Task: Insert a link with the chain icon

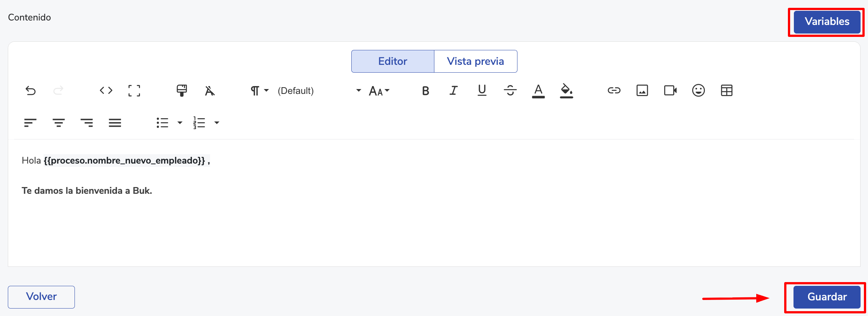Action: 614,91
